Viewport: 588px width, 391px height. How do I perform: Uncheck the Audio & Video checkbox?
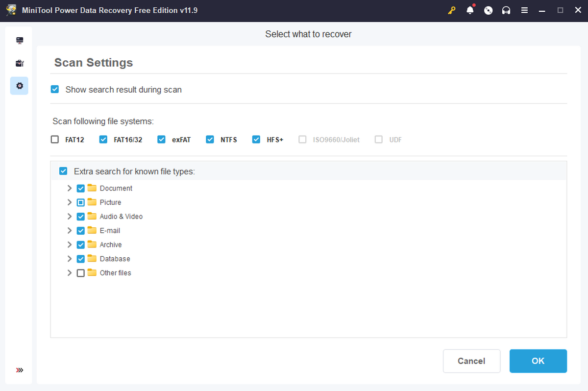pos(81,217)
